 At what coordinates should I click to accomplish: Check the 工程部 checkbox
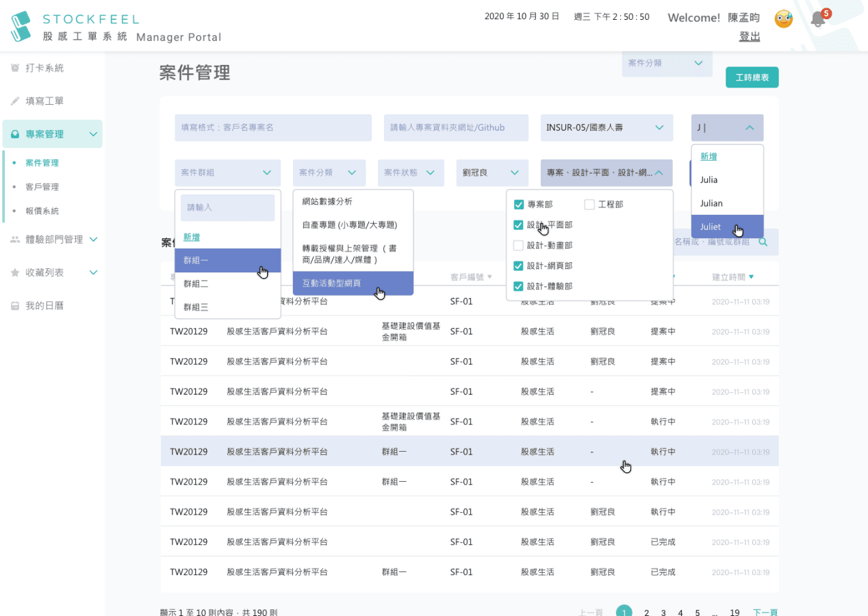(x=589, y=204)
